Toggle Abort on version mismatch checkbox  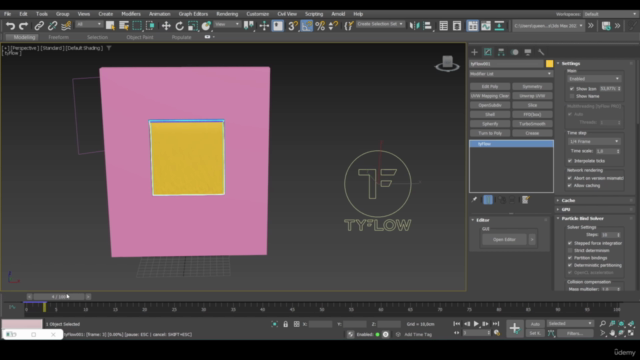(x=570, y=178)
